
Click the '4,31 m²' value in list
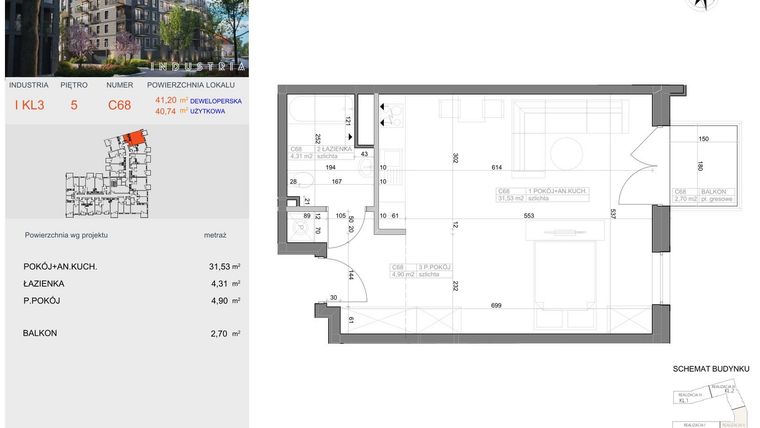(x=226, y=284)
